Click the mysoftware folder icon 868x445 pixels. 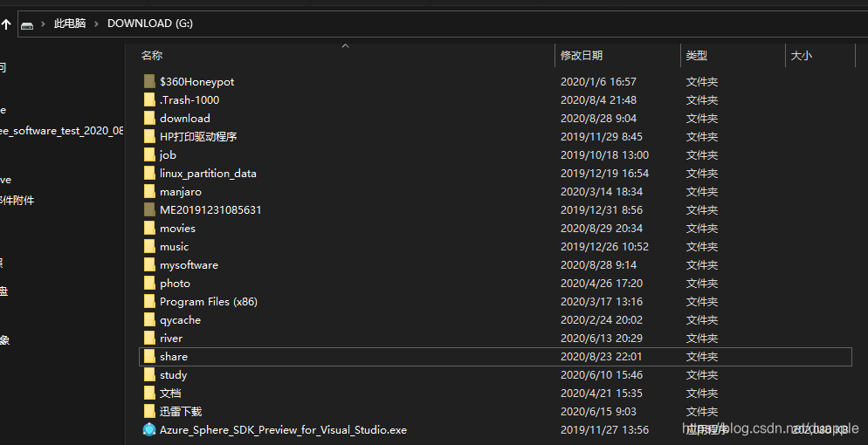tap(149, 264)
